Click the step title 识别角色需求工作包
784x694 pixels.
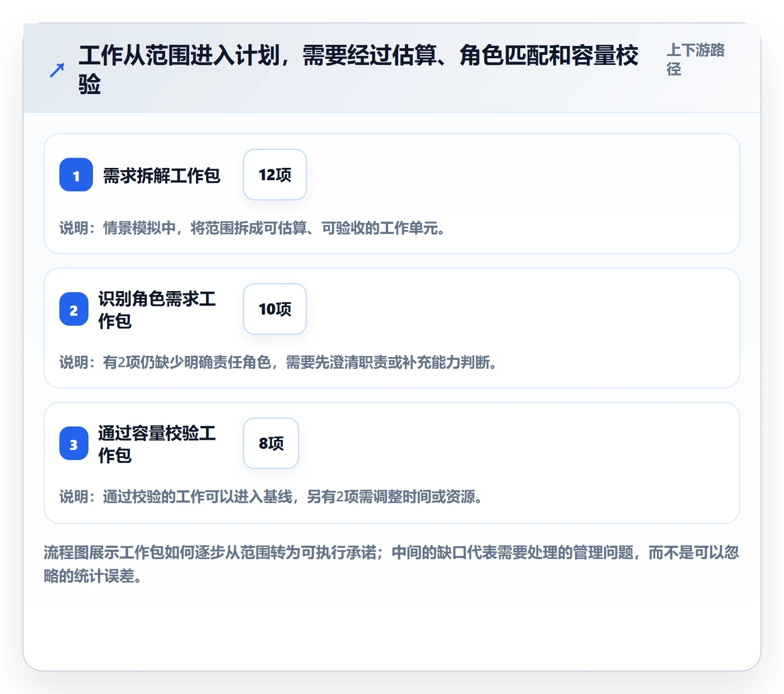point(157,310)
